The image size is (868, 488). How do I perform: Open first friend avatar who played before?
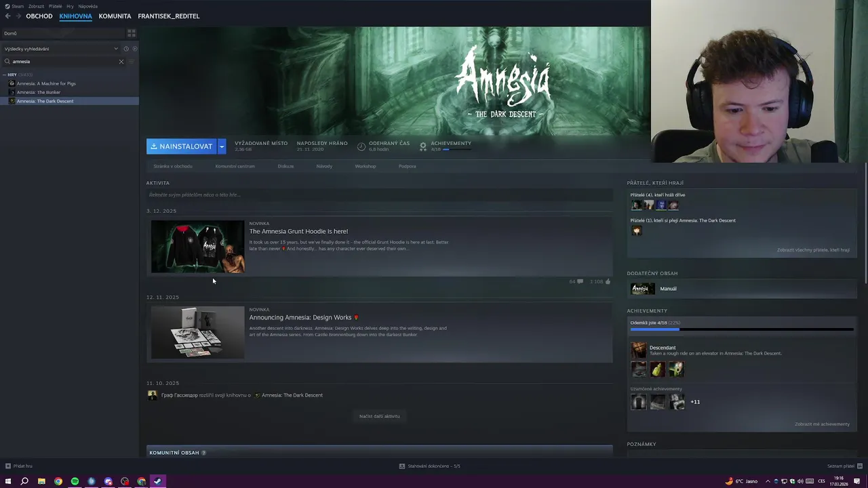(636, 205)
